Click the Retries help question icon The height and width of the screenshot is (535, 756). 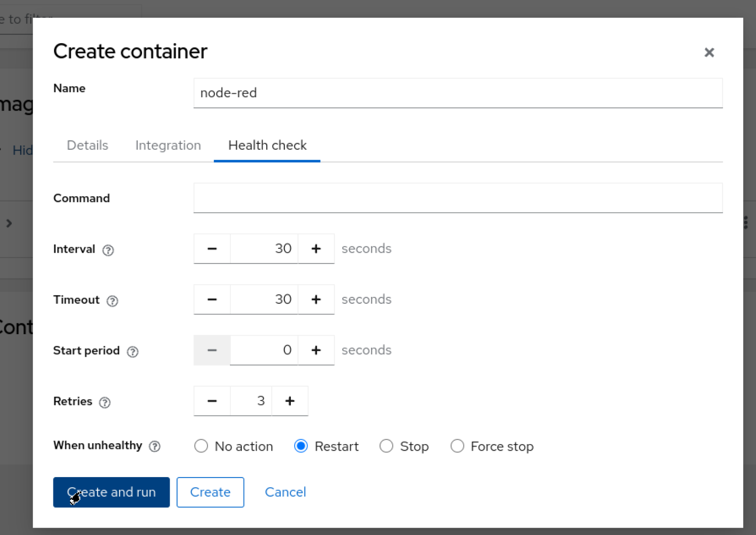[x=105, y=402]
